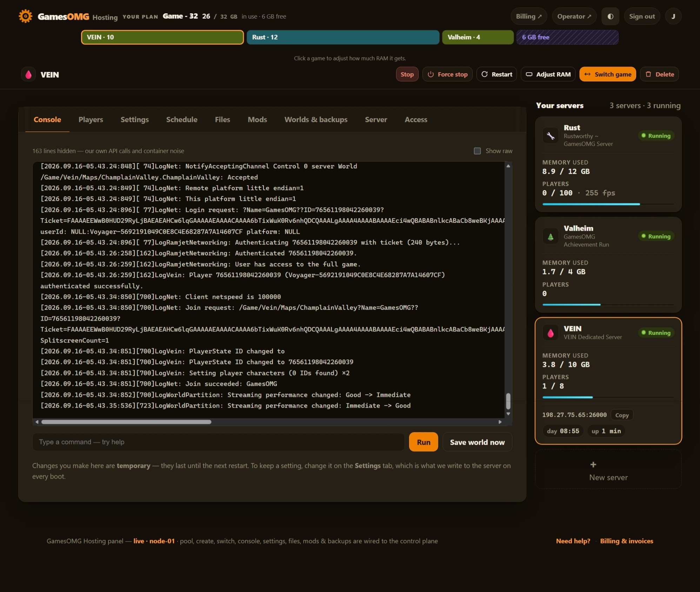700x592 pixels.
Task: Restart the VEIN server
Action: point(496,74)
